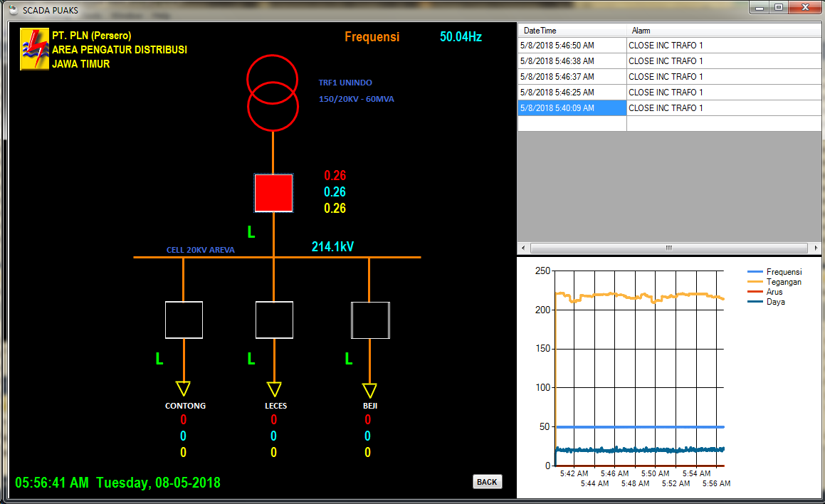The image size is (825, 504).
Task: Click the LECES feeder breaker square
Action: [x=274, y=320]
